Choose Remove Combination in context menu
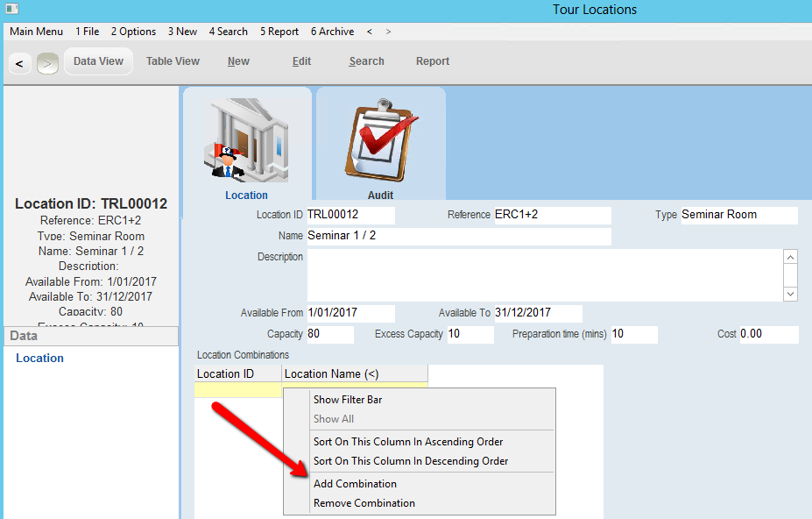 coord(364,503)
